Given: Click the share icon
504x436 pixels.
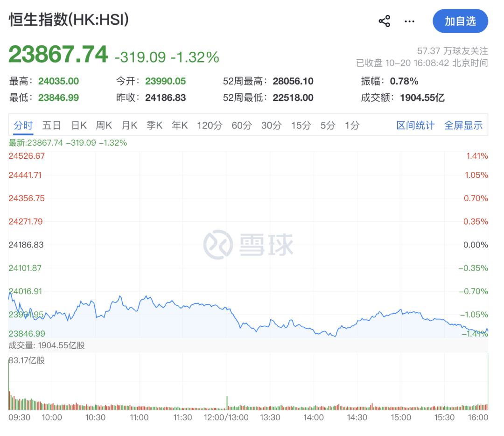Looking at the screenshot, I should (x=385, y=21).
